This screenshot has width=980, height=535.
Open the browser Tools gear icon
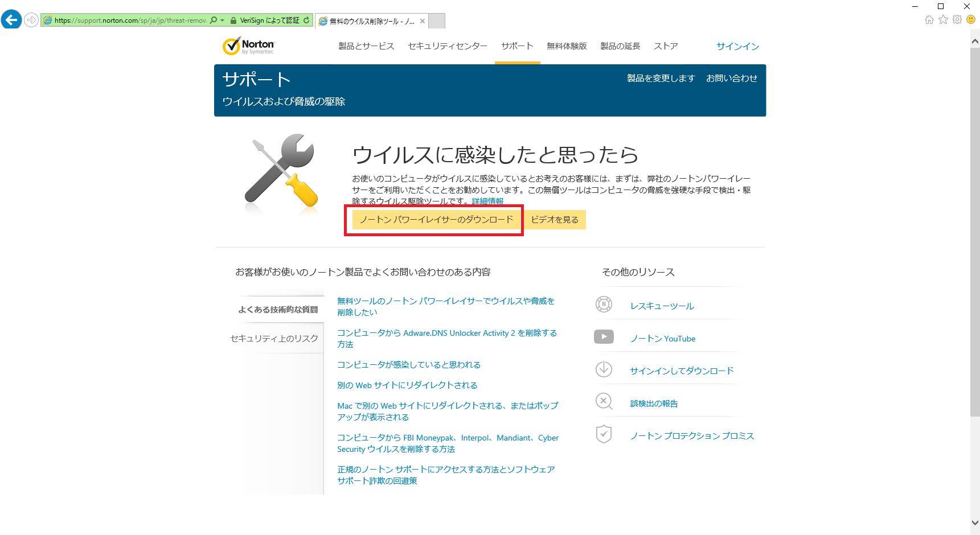point(957,20)
